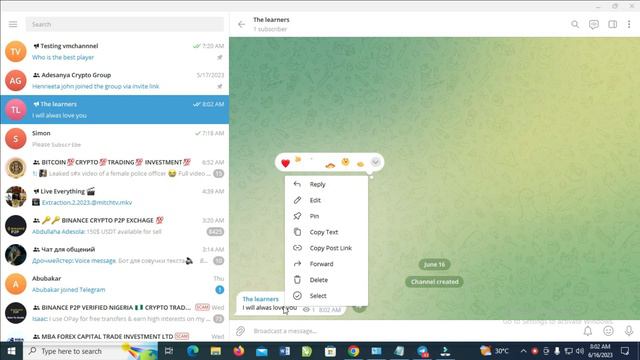Go back with the header arrow
The height and width of the screenshot is (360, 640).
pyautogui.click(x=241, y=24)
